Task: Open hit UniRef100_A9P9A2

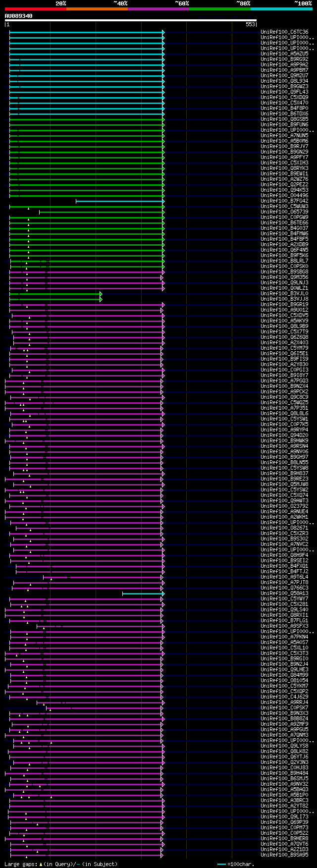Action: tap(284, 65)
